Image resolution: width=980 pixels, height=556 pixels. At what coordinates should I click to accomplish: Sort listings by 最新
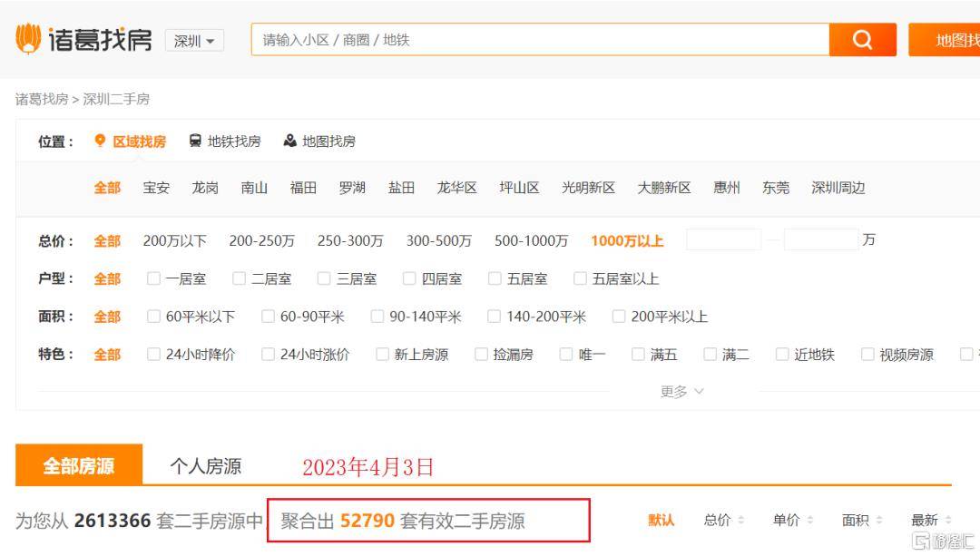point(924,521)
